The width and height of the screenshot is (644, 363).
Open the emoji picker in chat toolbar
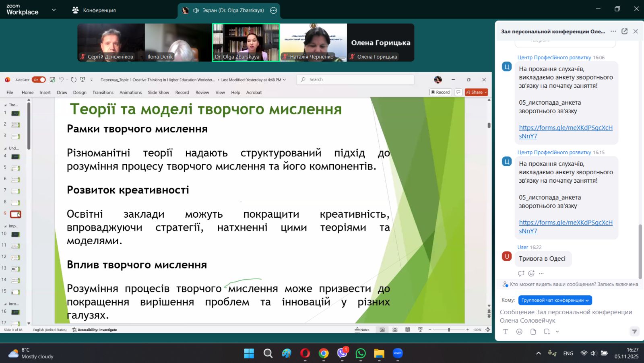(x=519, y=332)
